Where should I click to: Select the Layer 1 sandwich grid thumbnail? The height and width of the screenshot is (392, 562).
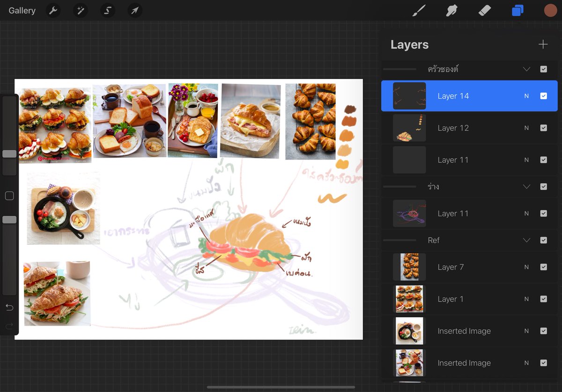pos(409,299)
